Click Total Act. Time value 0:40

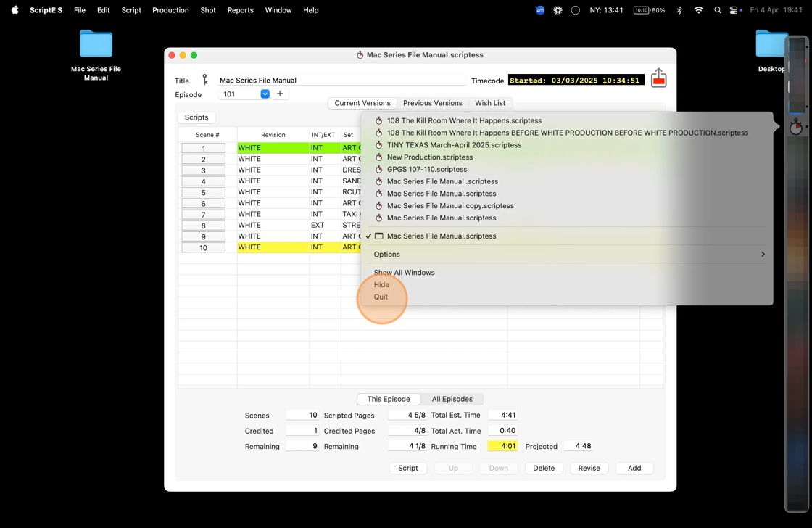pyautogui.click(x=502, y=431)
